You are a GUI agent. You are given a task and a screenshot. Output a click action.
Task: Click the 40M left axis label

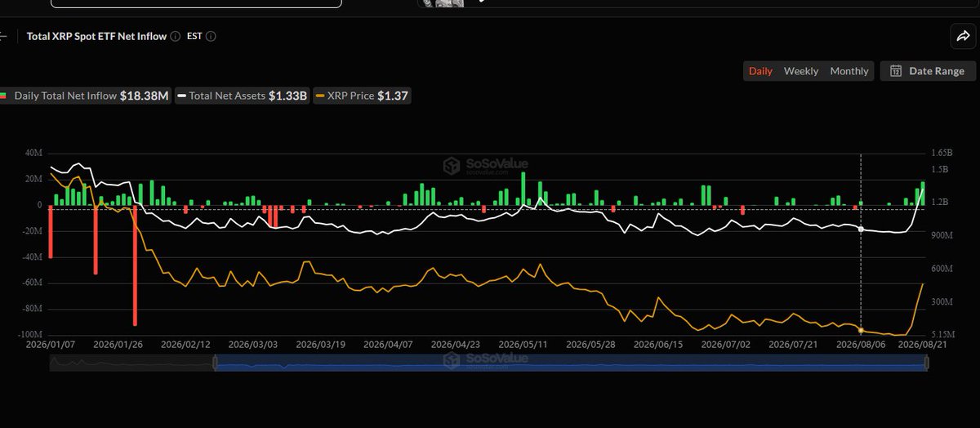tap(34, 153)
